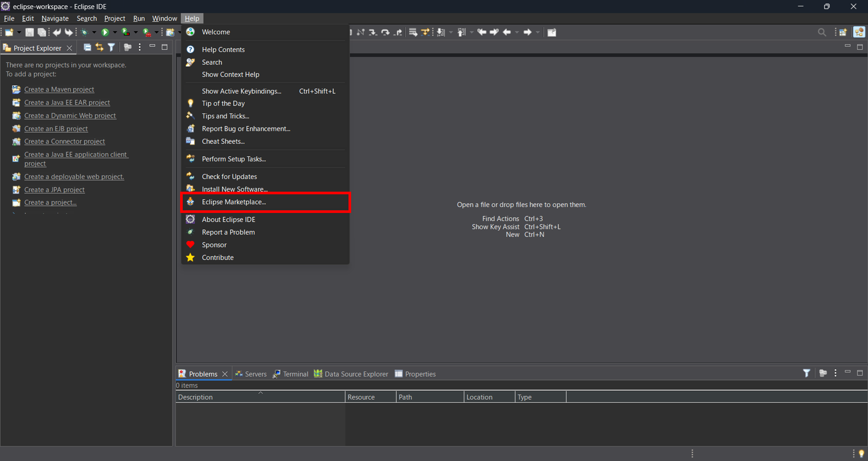Expand the New wizard dropdown arrow

tap(19, 32)
